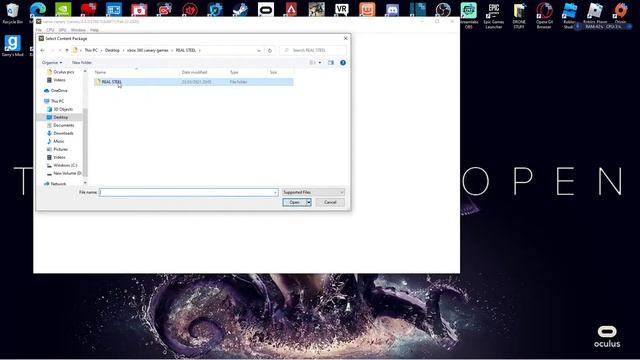640x360 pixels.
Task: Launch Epic Games Launcher desktop icon
Action: pyautogui.click(x=494, y=16)
